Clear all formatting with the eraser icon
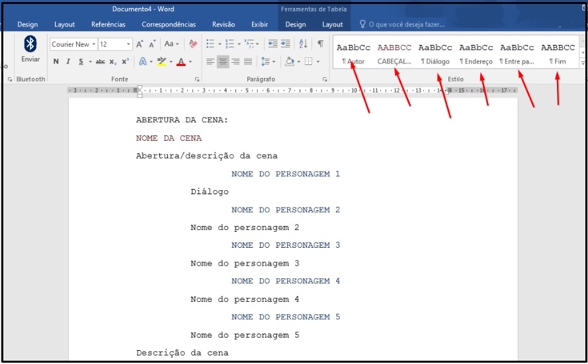Image resolution: width=588 pixels, height=364 pixels. (x=193, y=44)
